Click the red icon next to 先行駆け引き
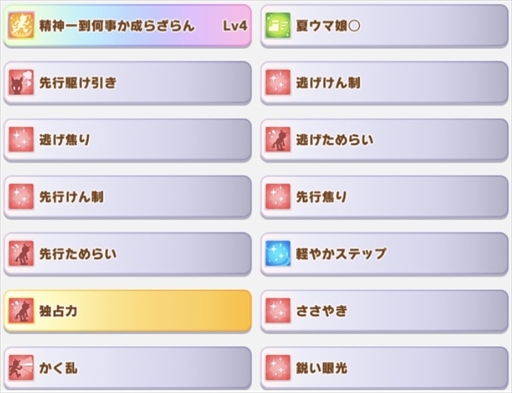 click(x=21, y=82)
